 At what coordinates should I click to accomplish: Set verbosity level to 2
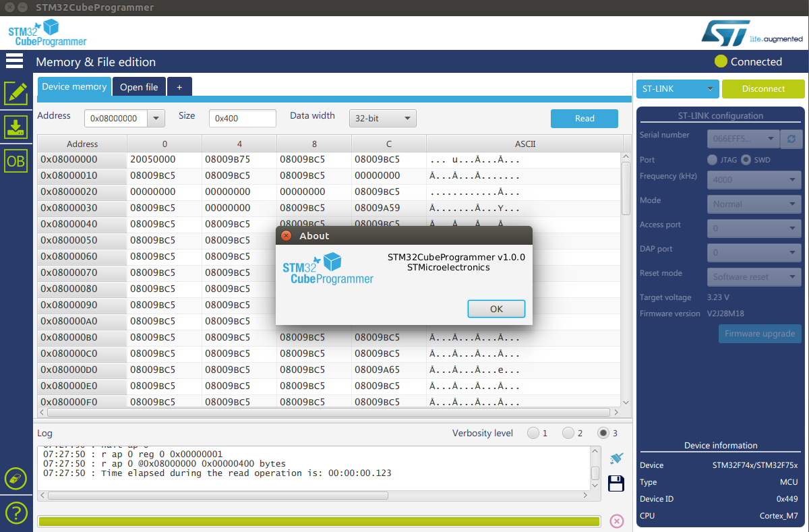pyautogui.click(x=568, y=433)
